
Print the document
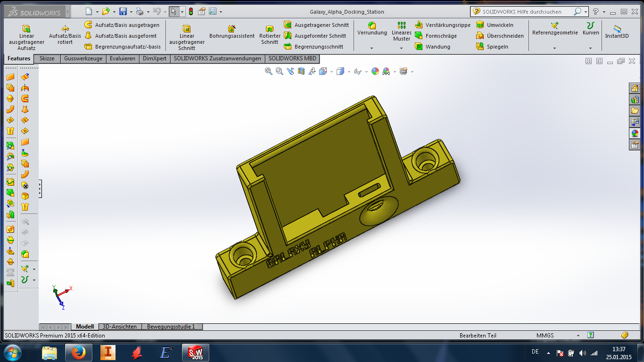[x=140, y=11]
